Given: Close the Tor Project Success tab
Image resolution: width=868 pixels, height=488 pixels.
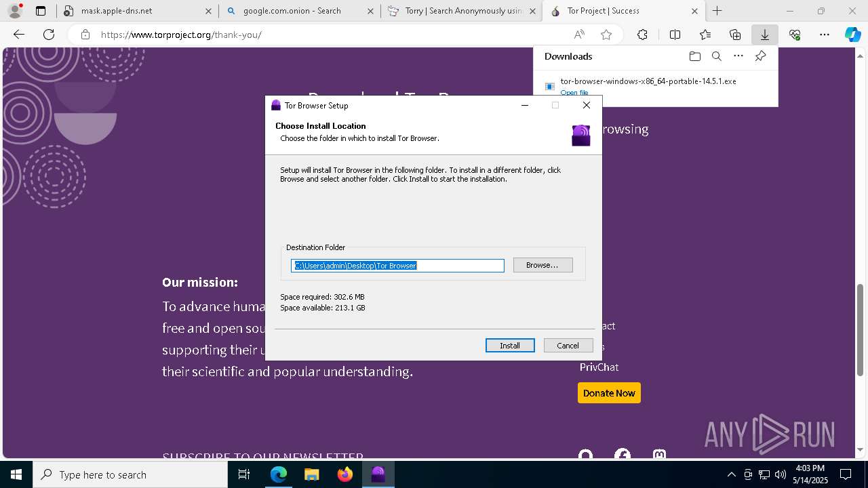Looking at the screenshot, I should (x=694, y=11).
